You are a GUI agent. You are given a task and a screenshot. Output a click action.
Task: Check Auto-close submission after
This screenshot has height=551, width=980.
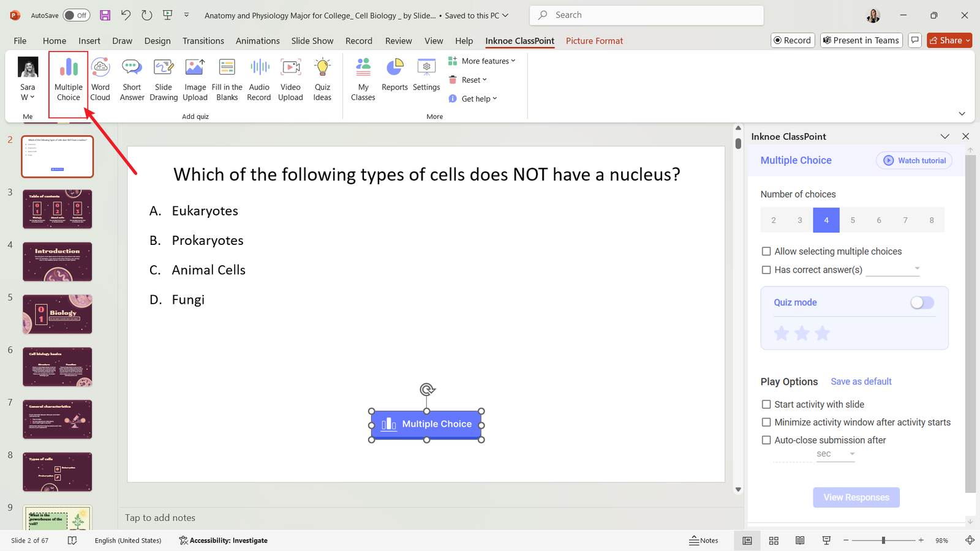(766, 440)
